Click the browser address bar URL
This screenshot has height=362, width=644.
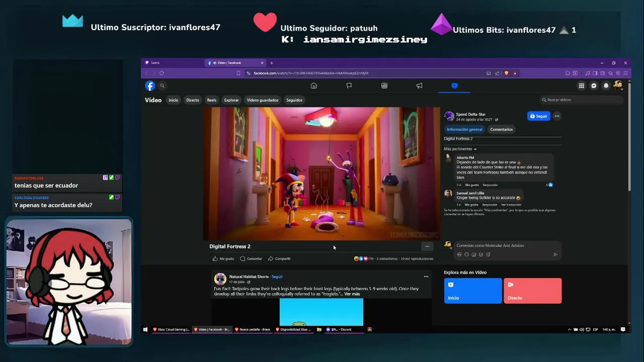[311, 73]
